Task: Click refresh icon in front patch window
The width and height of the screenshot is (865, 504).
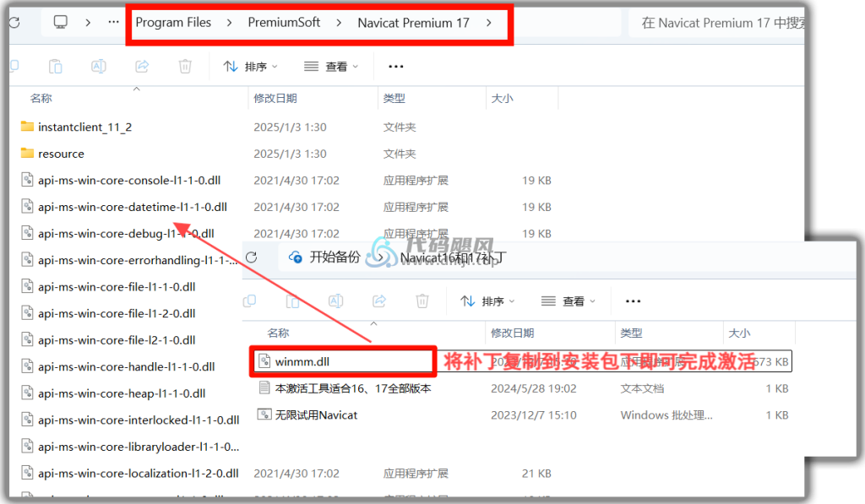Action: [252, 257]
